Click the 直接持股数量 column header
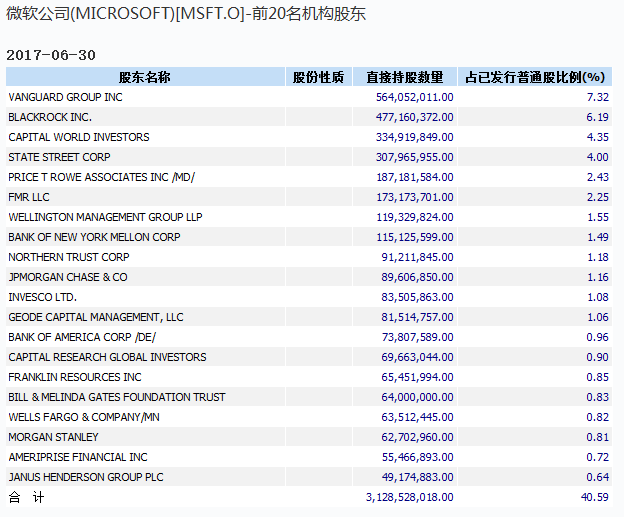The height and width of the screenshot is (517, 624). coord(405,77)
